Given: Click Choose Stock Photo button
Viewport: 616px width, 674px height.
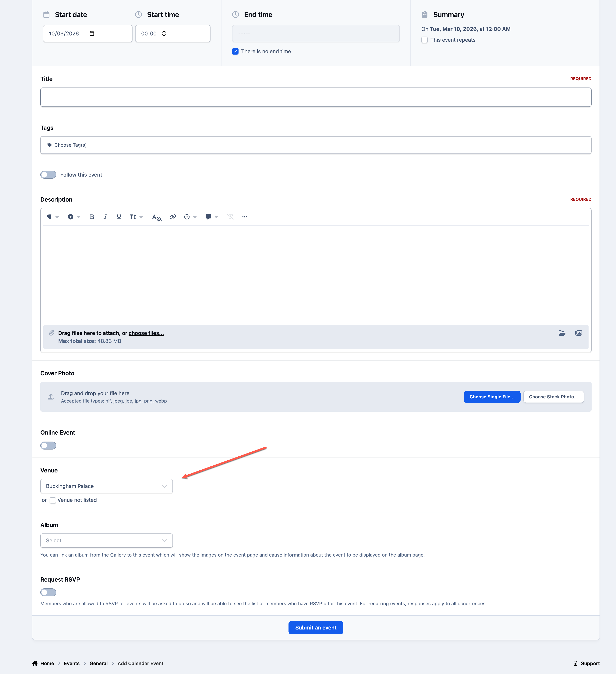Looking at the screenshot, I should tap(553, 397).
